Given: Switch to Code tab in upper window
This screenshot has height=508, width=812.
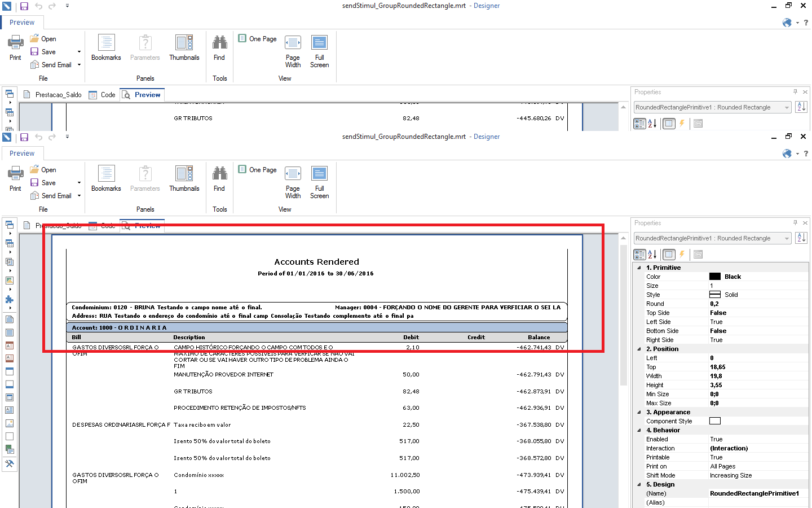Looking at the screenshot, I should coord(102,95).
